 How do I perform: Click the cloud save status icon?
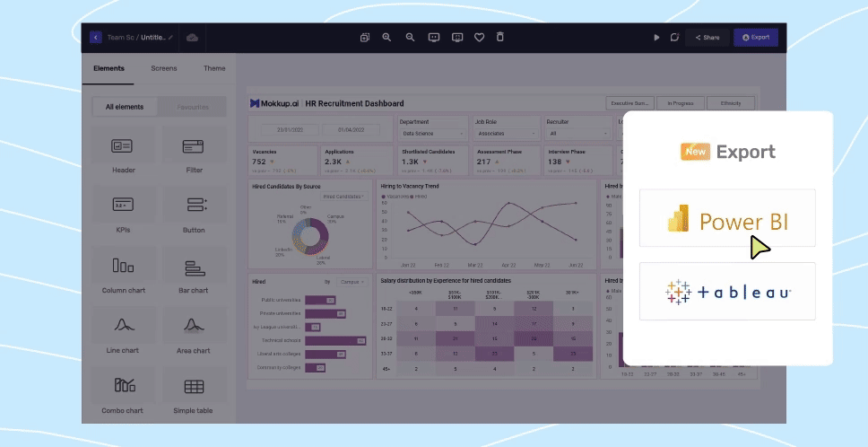point(192,37)
